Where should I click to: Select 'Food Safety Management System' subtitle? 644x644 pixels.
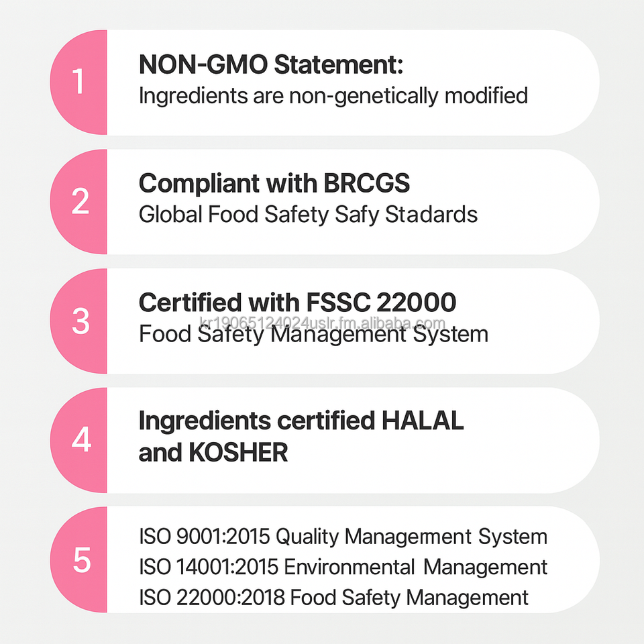[x=313, y=334]
